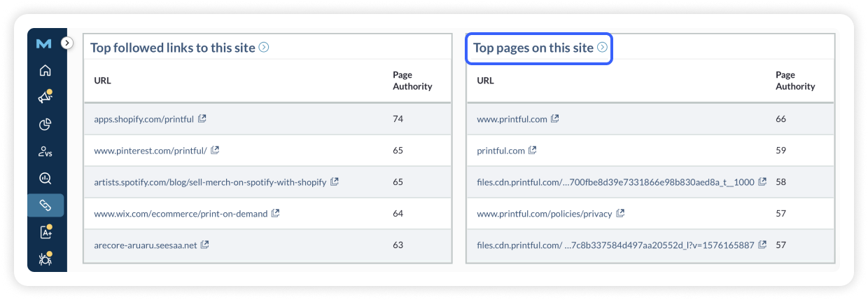Open the www.printful.com/policies/privacy link

544,213
